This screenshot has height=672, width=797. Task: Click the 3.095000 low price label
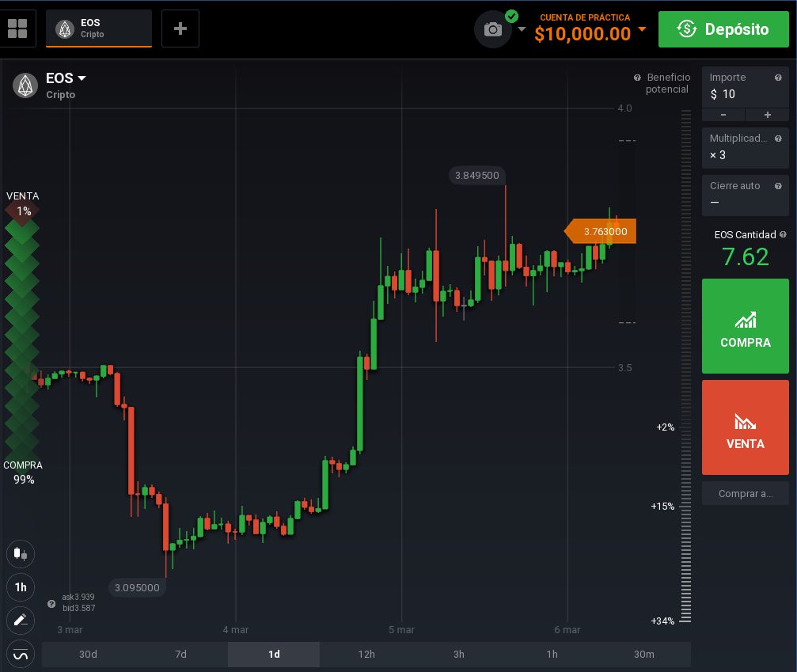pos(137,587)
